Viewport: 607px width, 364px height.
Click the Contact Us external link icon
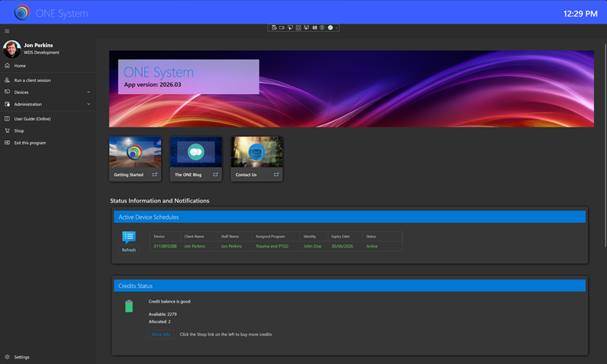coord(276,174)
